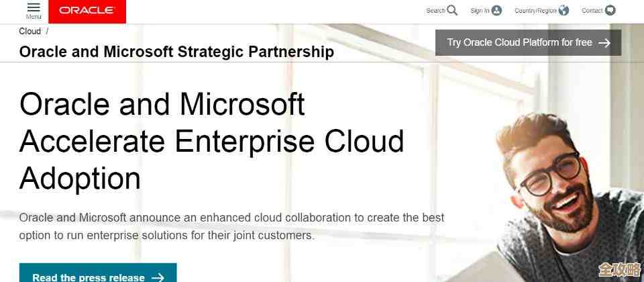Go to the Cloud breadcrumb link

(x=30, y=31)
